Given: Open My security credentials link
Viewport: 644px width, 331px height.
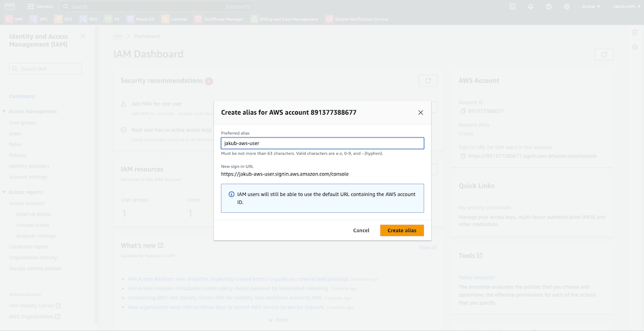Looking at the screenshot, I should (485, 208).
